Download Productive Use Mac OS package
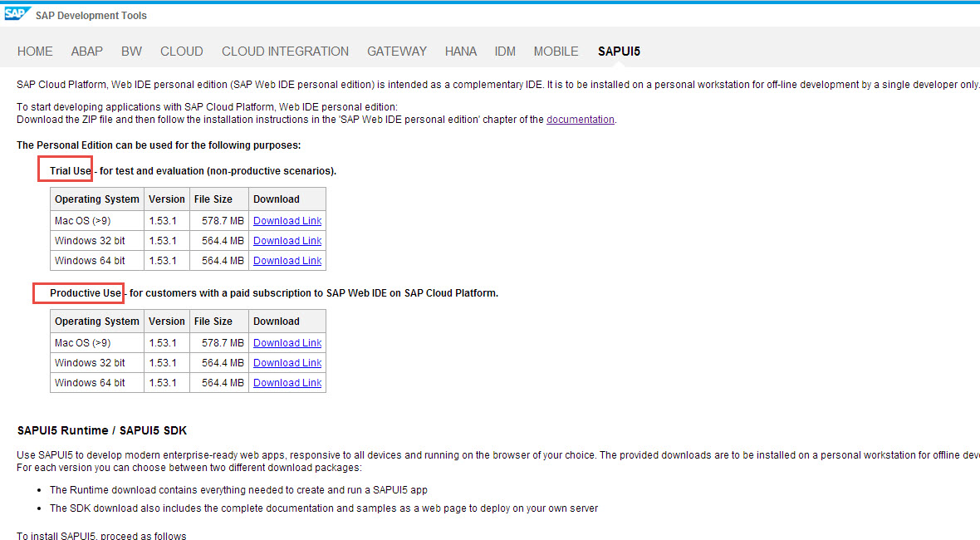The image size is (980, 540). (287, 343)
